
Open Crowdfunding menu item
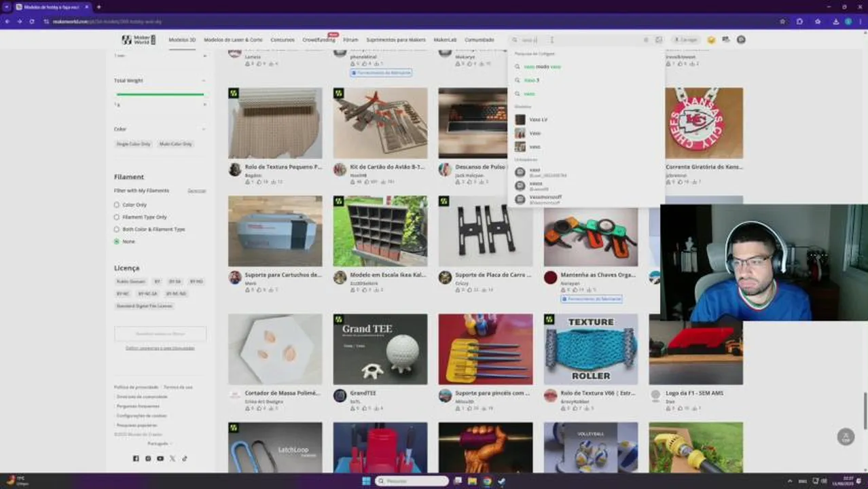319,40
